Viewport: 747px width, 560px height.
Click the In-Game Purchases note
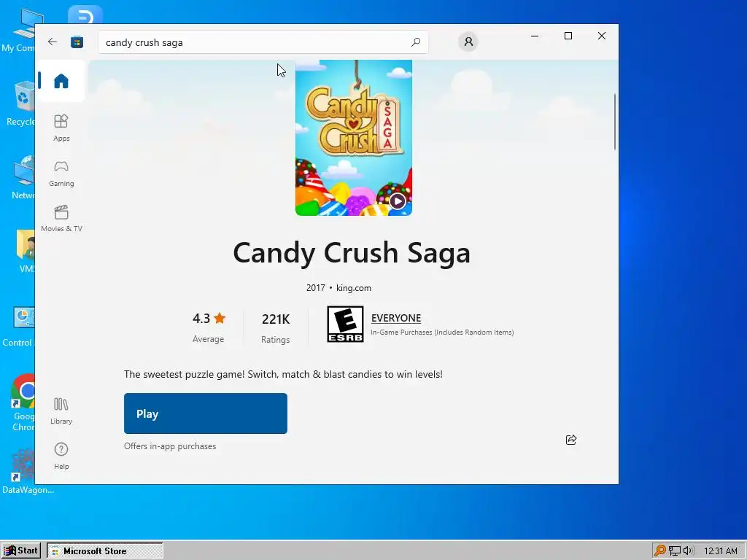tap(442, 332)
